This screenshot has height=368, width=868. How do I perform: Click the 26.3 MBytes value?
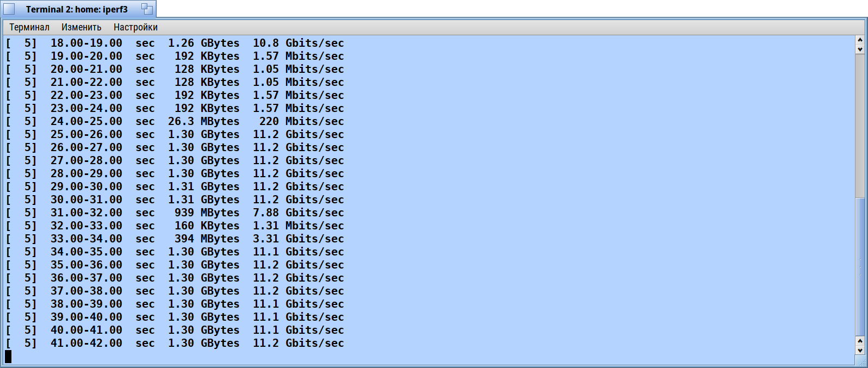point(204,121)
